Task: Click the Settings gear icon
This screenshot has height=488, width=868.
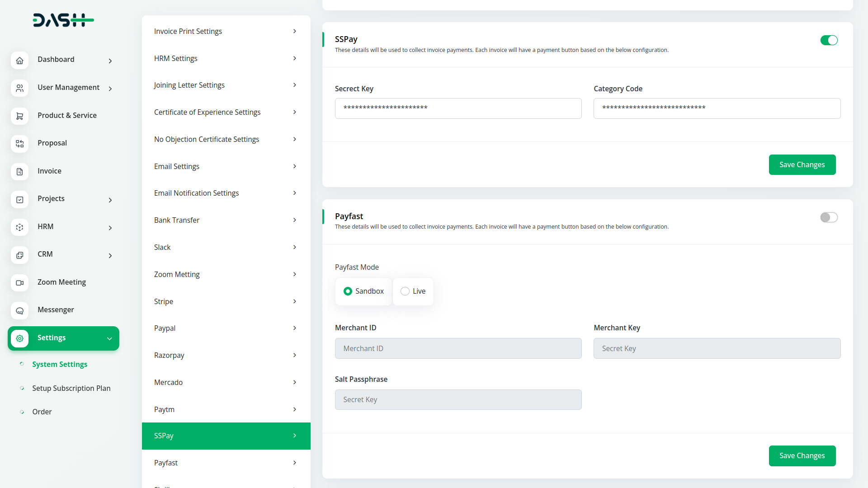Action: 20,338
